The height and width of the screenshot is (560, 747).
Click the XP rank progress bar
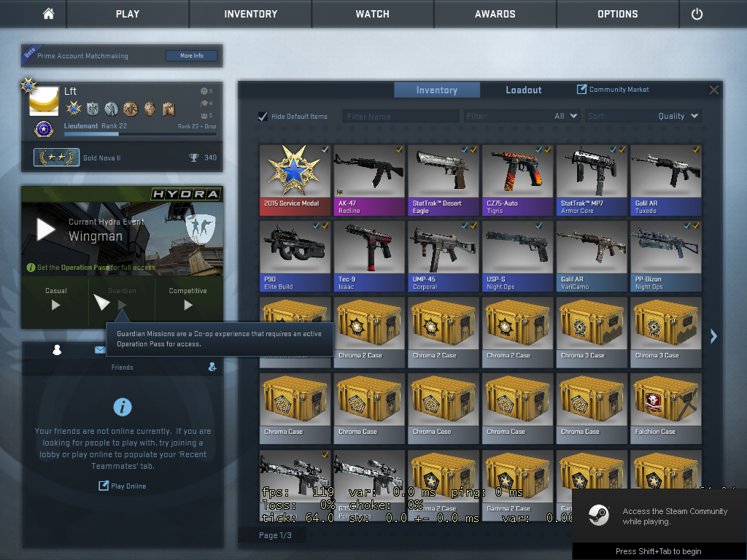pos(140,134)
